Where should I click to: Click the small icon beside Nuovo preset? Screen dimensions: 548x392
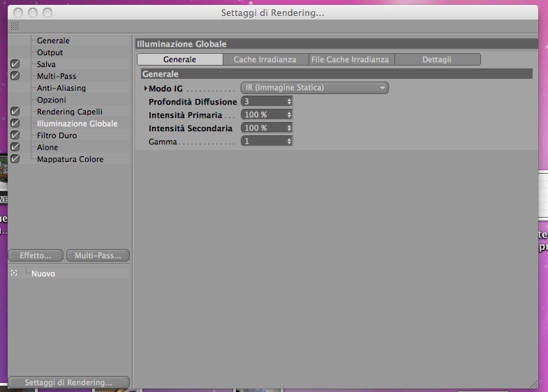tap(14, 273)
